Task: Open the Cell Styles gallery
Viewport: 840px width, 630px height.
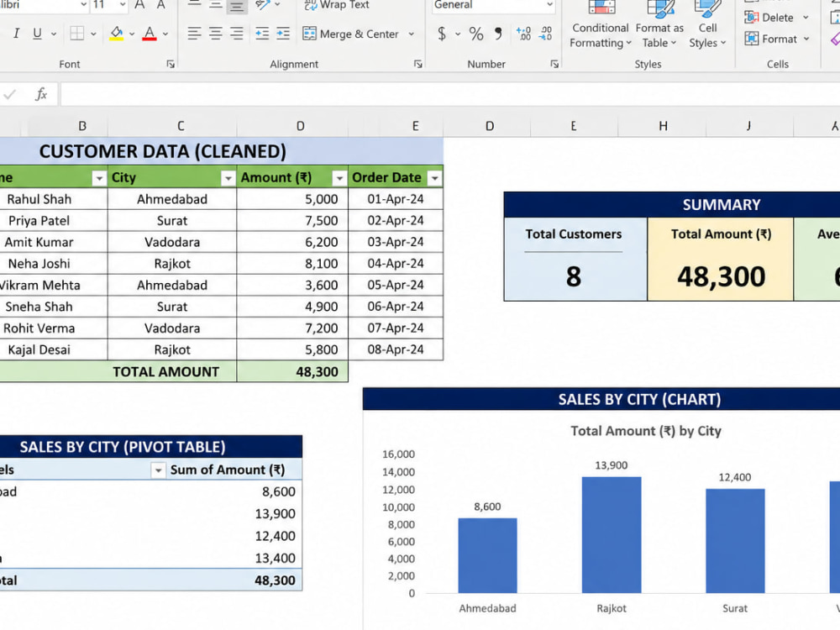Action: (x=707, y=26)
